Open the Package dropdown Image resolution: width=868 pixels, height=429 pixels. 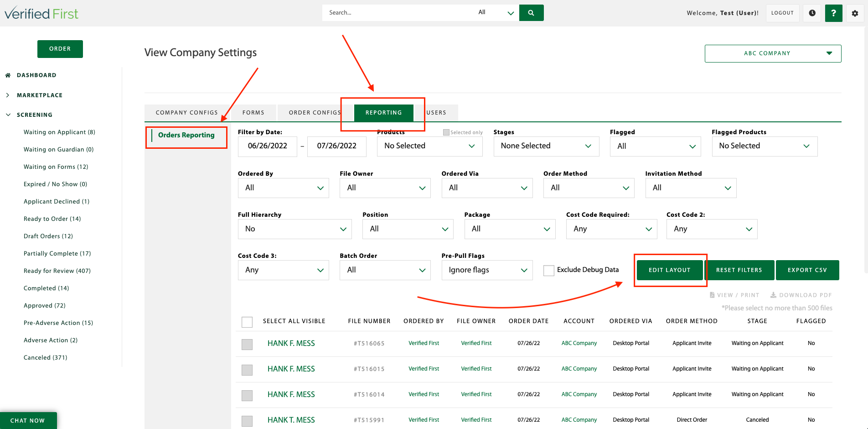pyautogui.click(x=510, y=229)
